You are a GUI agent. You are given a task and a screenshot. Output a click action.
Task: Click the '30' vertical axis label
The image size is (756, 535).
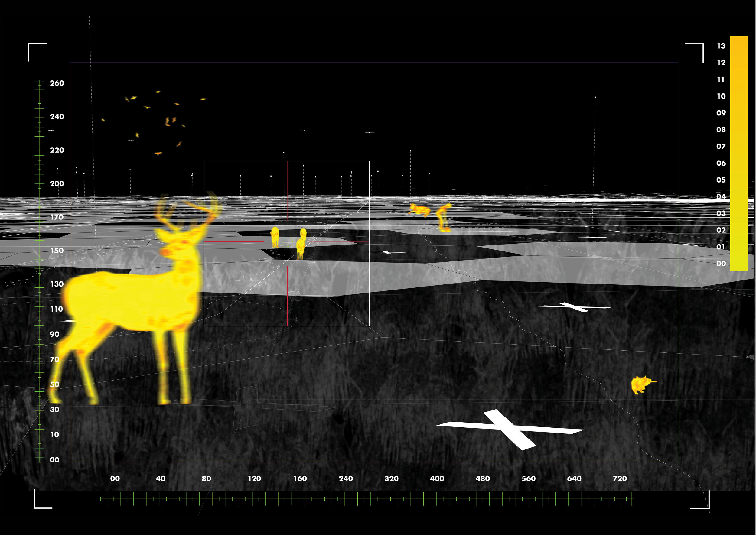pyautogui.click(x=55, y=410)
